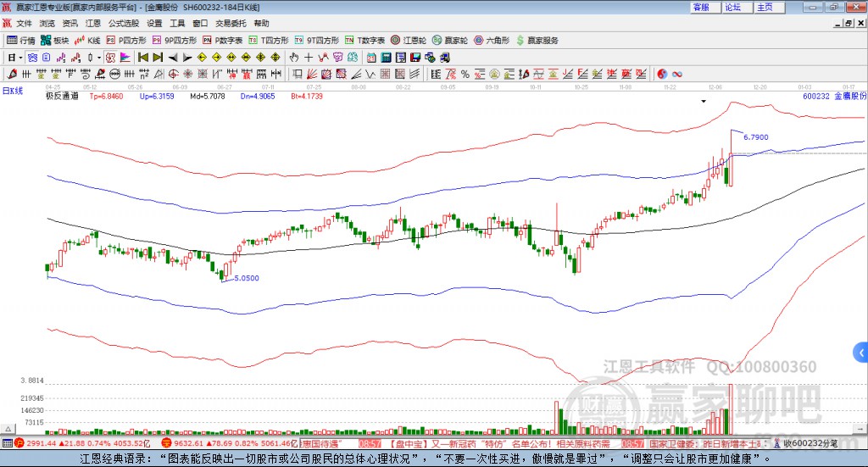Open the 工具 menu
This screenshot has width=868, height=467.
point(177,23)
